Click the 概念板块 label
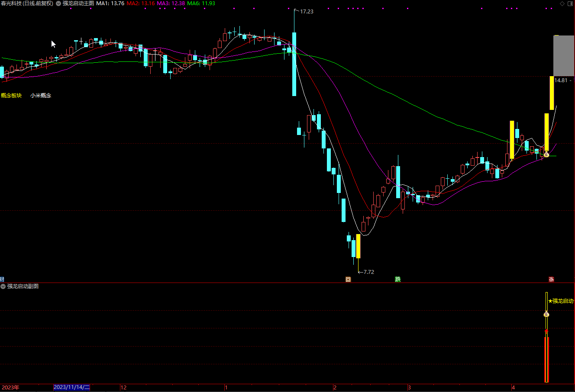 11,95
